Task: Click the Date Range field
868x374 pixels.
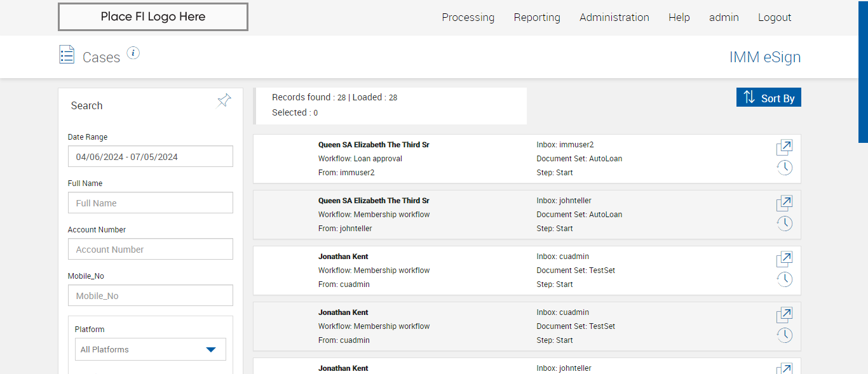Action: coord(150,157)
